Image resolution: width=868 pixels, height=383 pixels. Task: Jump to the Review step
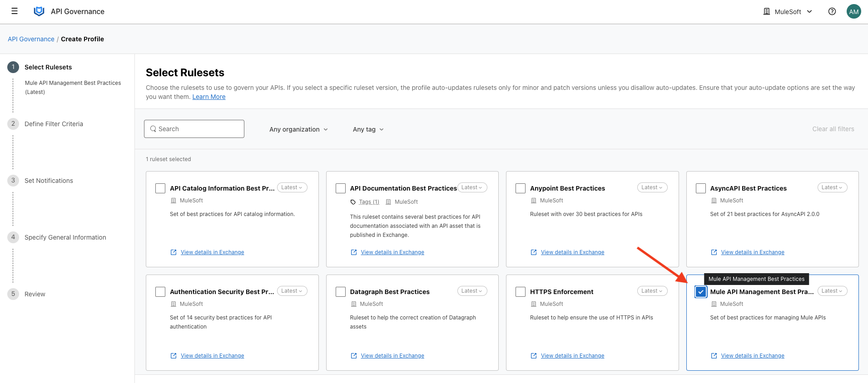coord(35,294)
